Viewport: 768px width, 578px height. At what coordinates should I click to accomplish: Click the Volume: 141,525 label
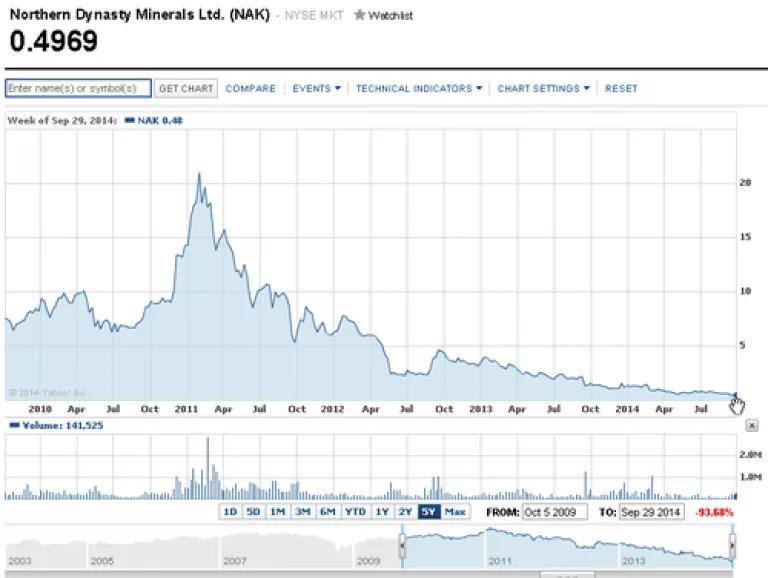pyautogui.click(x=57, y=426)
